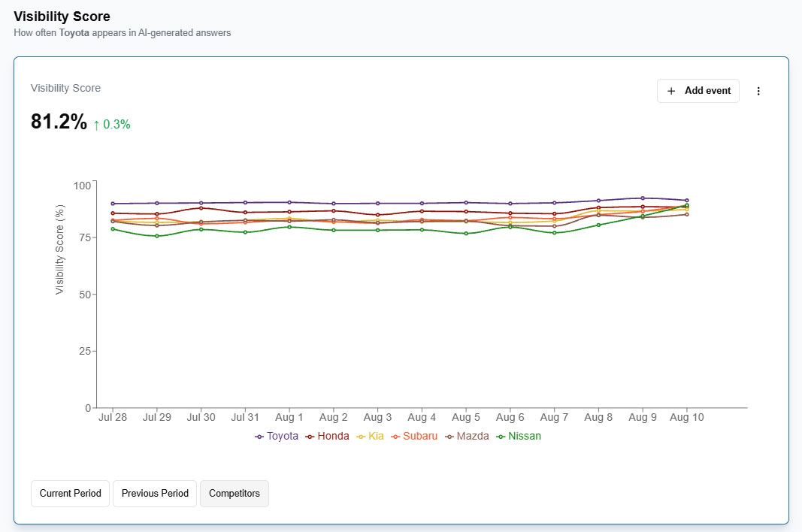Click the Add event button
Viewport: 802px width, 532px height.
(698, 91)
